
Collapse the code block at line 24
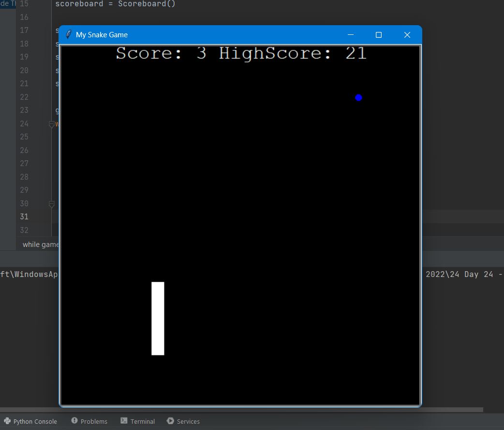[52, 124]
